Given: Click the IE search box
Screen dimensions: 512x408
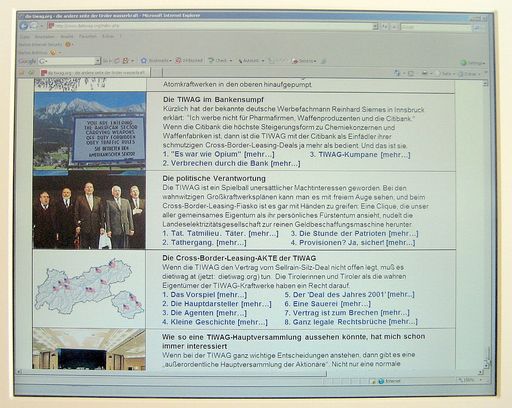Looking at the screenshot, I should [435, 27].
